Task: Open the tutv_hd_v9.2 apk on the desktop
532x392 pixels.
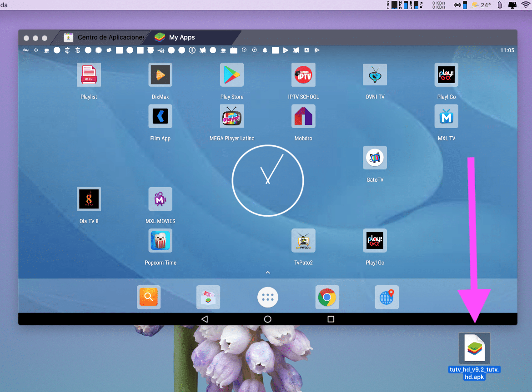Action: click(x=474, y=347)
